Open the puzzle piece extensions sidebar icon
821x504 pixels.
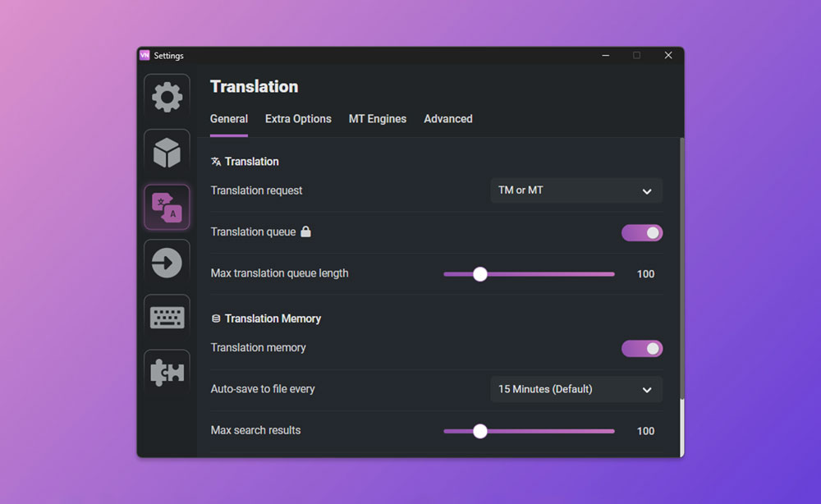pyautogui.click(x=167, y=373)
